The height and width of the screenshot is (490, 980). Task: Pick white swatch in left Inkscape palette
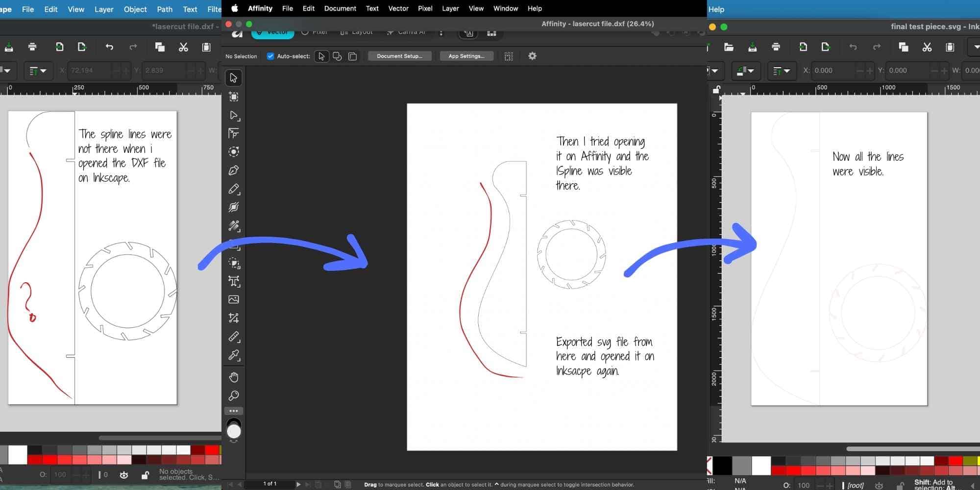tap(18, 455)
